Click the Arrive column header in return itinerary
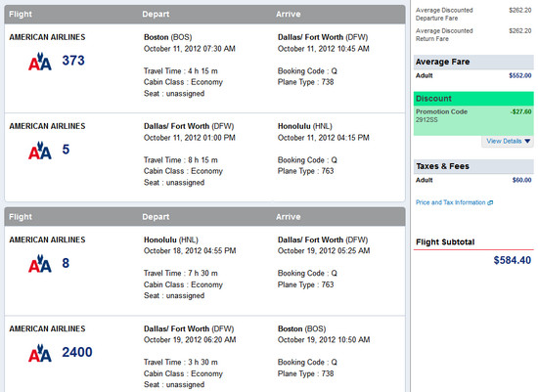Screen dimensions: 538x392 [x=289, y=217]
